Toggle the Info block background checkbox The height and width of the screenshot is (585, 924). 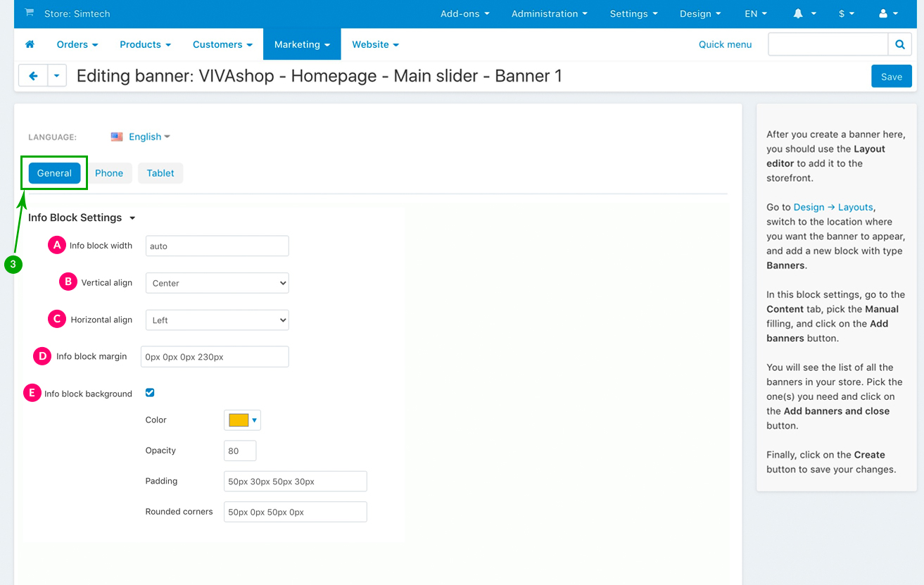coord(150,393)
